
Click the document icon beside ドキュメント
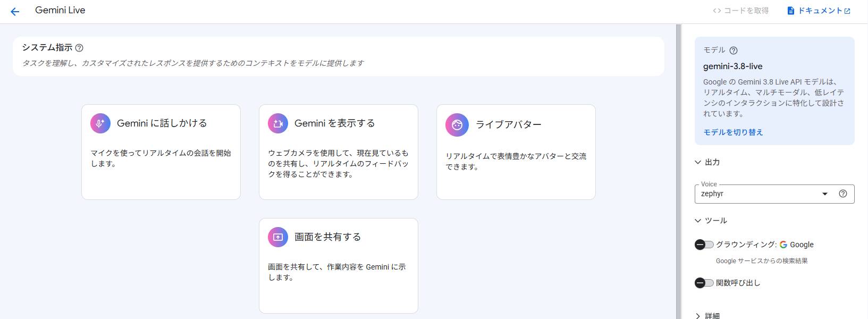(x=791, y=11)
